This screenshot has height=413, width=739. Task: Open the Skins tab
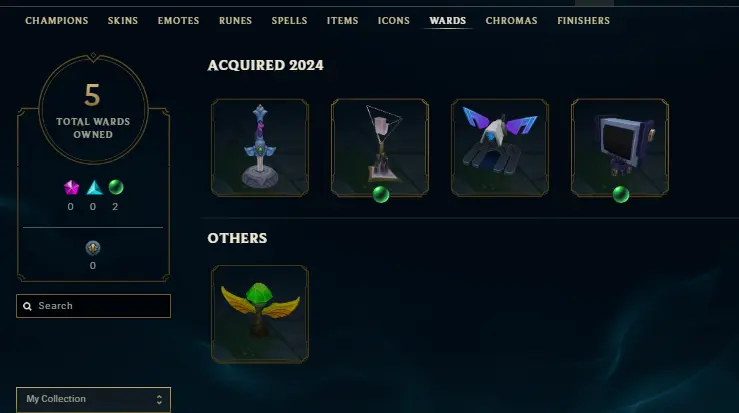tap(123, 21)
